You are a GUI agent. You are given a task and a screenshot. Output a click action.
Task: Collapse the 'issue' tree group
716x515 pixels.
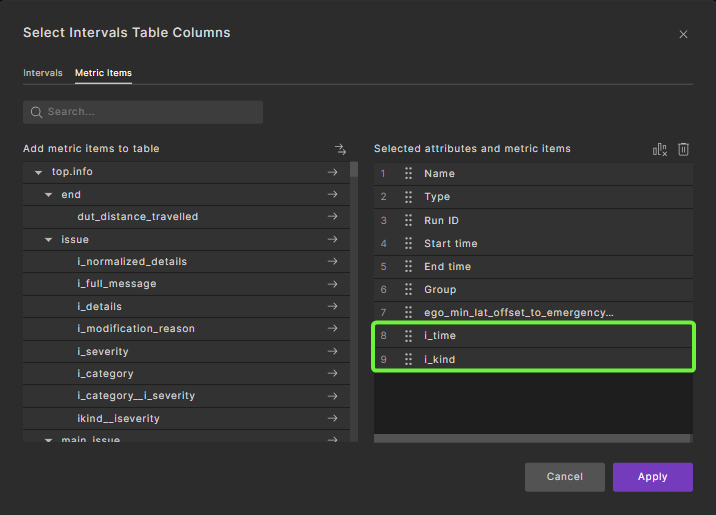click(x=48, y=240)
